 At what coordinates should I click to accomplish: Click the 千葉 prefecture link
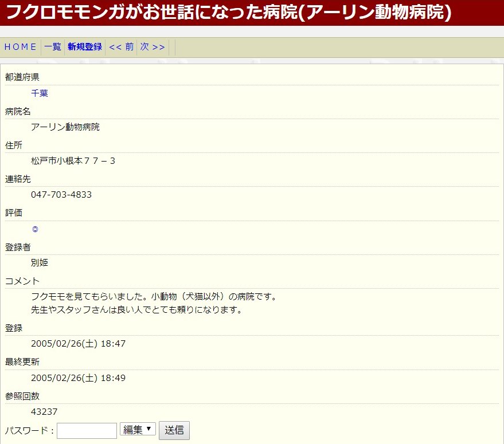[x=40, y=93]
